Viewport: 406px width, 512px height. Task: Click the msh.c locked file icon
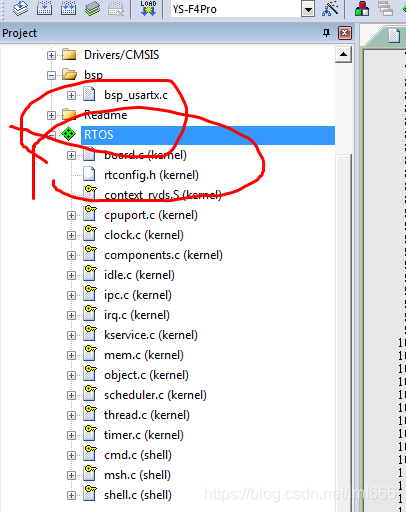[x=90, y=473]
